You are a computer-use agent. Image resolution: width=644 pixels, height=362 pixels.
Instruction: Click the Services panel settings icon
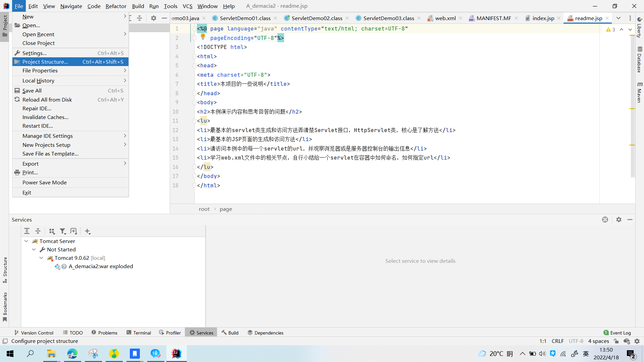tap(619, 219)
